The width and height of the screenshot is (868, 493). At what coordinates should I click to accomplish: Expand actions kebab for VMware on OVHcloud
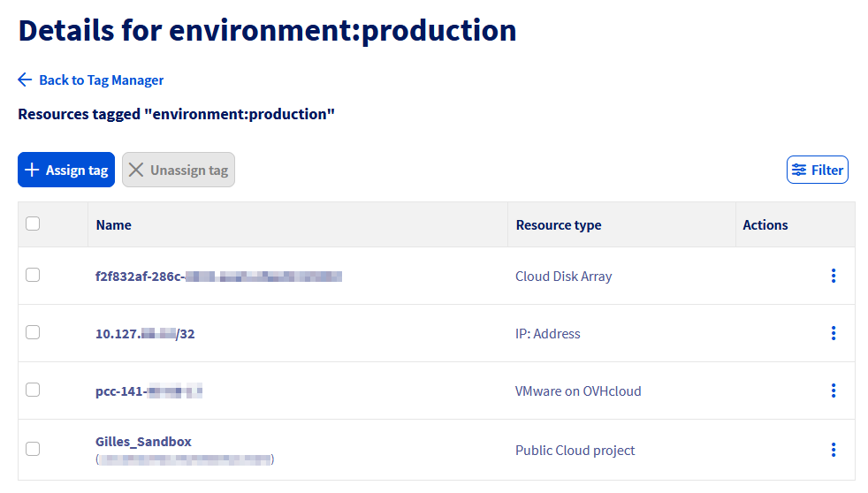point(833,391)
